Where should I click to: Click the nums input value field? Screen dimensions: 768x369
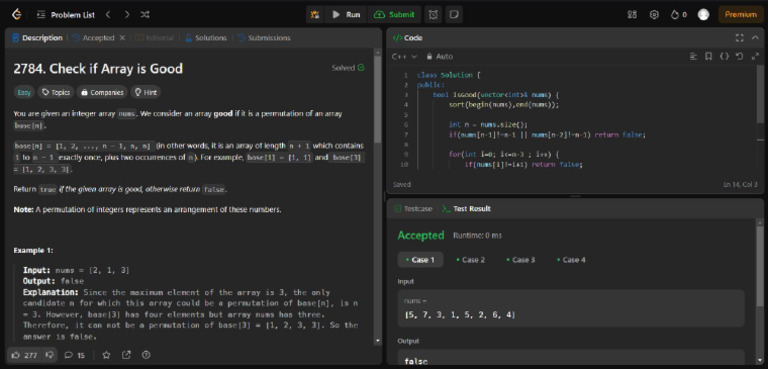pos(571,308)
